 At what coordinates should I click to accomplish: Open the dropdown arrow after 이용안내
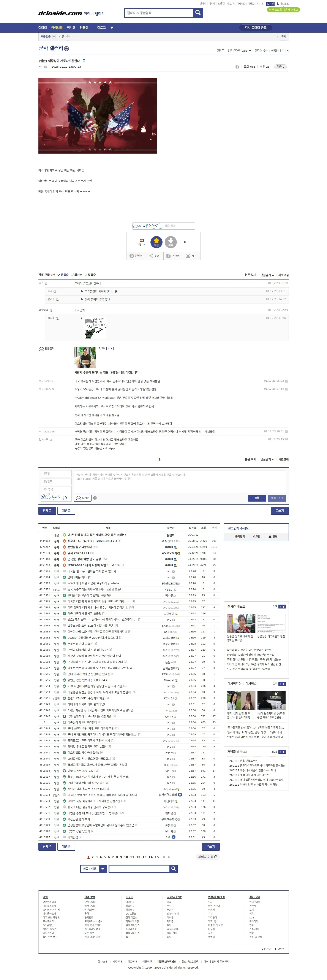tap(287, 51)
